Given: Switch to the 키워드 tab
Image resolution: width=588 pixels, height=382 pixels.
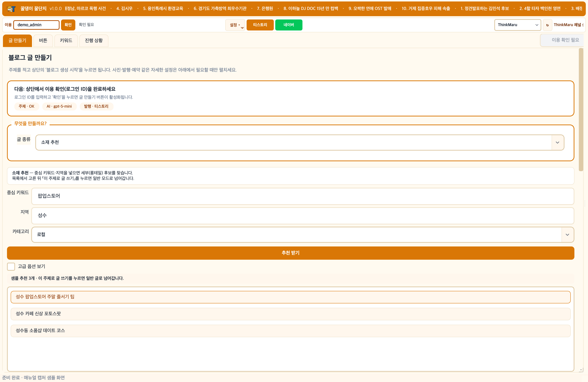Looking at the screenshot, I should pos(66,41).
